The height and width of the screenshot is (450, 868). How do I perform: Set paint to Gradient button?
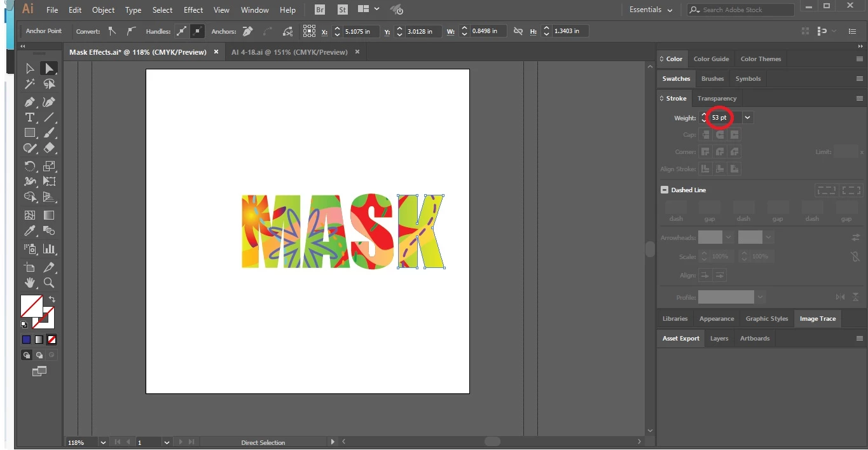(x=39, y=340)
